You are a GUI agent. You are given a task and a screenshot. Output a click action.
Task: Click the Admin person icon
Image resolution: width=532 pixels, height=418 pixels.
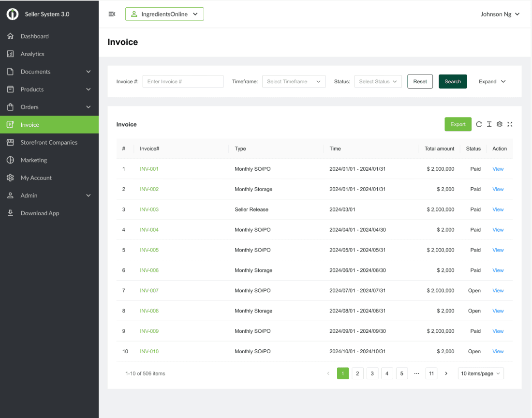click(x=11, y=195)
